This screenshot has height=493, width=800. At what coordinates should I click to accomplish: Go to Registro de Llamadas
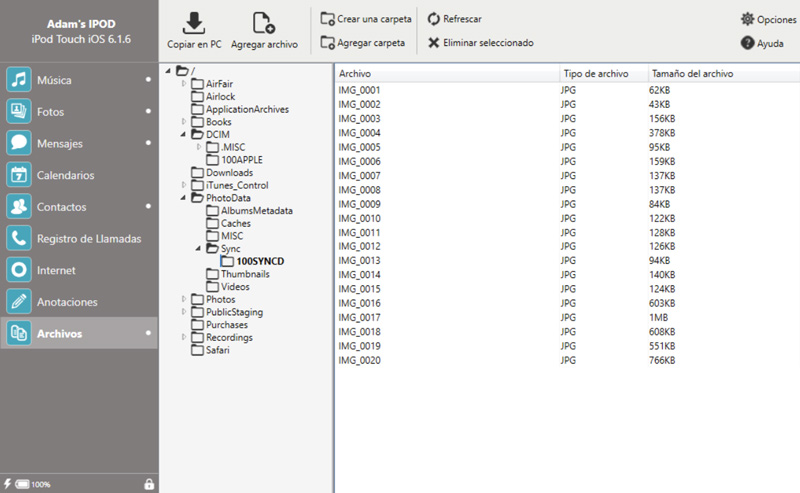pyautogui.click(x=79, y=238)
